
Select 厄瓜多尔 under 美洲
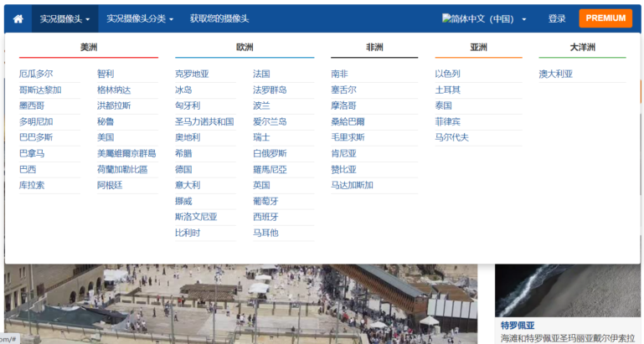[36, 74]
